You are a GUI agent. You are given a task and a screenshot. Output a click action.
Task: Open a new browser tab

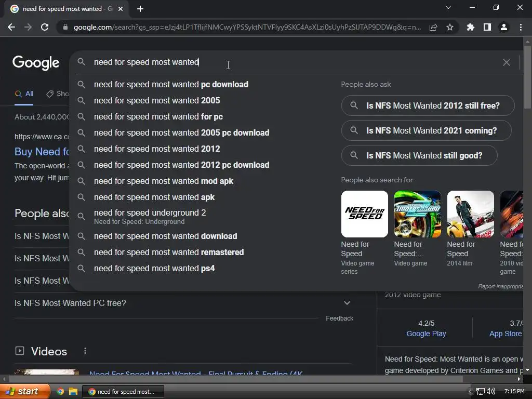click(140, 9)
